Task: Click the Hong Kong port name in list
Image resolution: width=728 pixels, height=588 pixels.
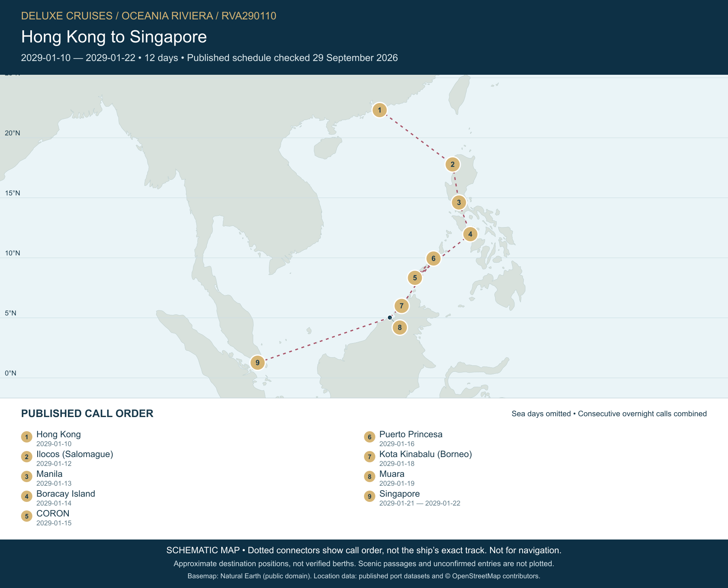Action: click(x=59, y=434)
